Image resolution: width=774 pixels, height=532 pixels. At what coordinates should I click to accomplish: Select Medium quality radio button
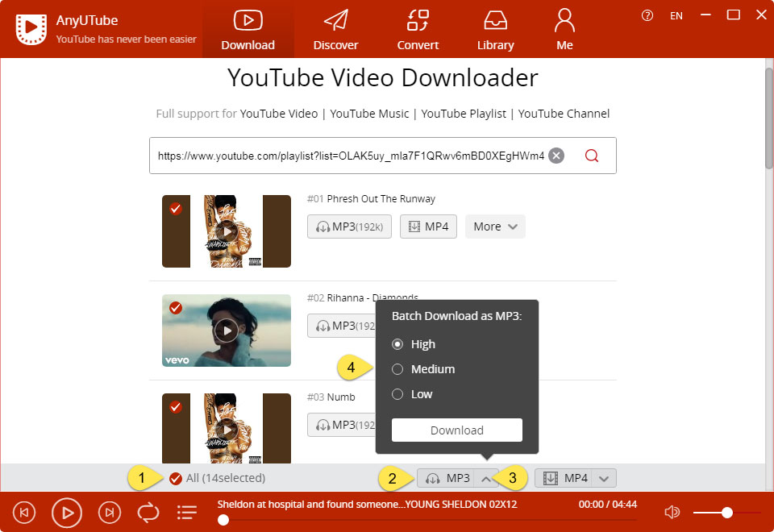tap(397, 369)
